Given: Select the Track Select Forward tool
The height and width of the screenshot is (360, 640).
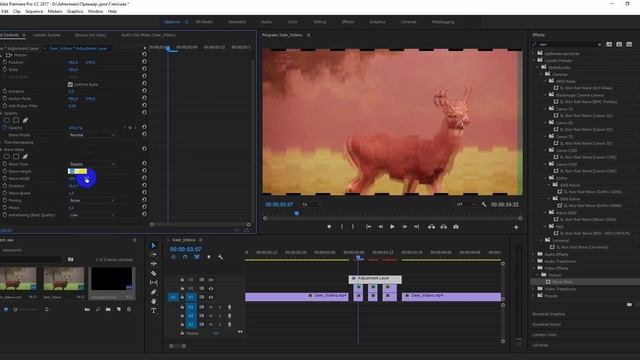Looking at the screenshot, I should tap(153, 254).
